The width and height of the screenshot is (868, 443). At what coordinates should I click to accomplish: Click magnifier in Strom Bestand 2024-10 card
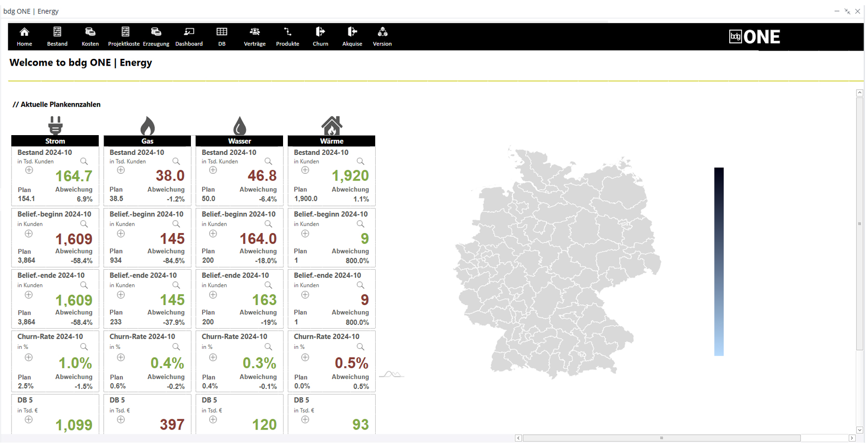point(84,161)
